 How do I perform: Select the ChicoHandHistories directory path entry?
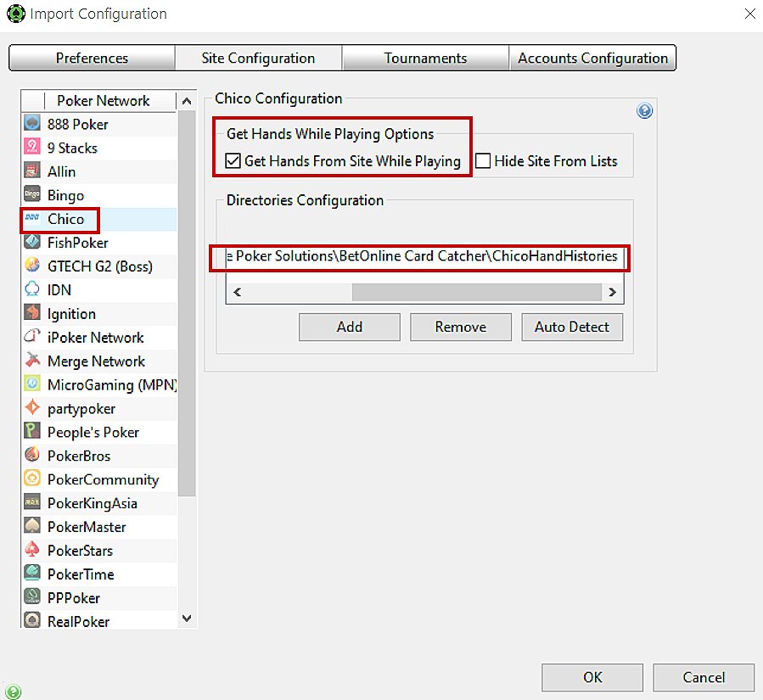[x=424, y=256]
